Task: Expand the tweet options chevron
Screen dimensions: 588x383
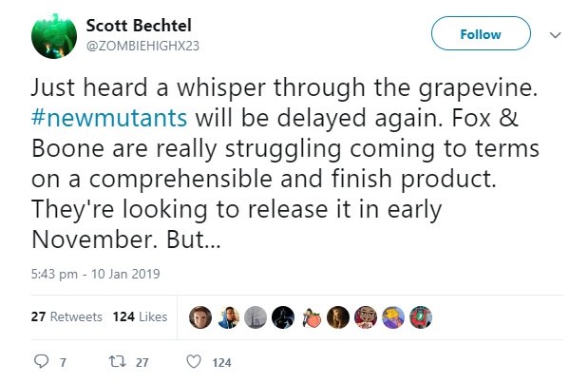Action: point(556,34)
